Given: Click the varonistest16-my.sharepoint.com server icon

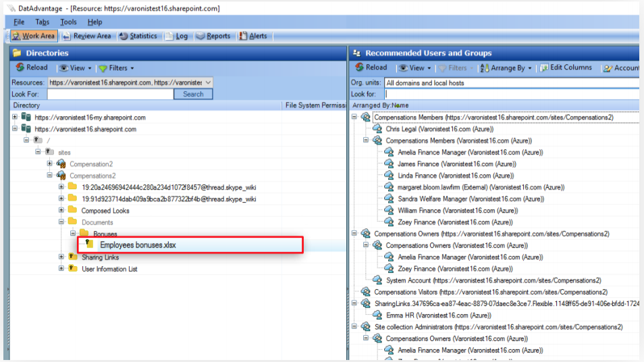Looking at the screenshot, I should [x=26, y=117].
